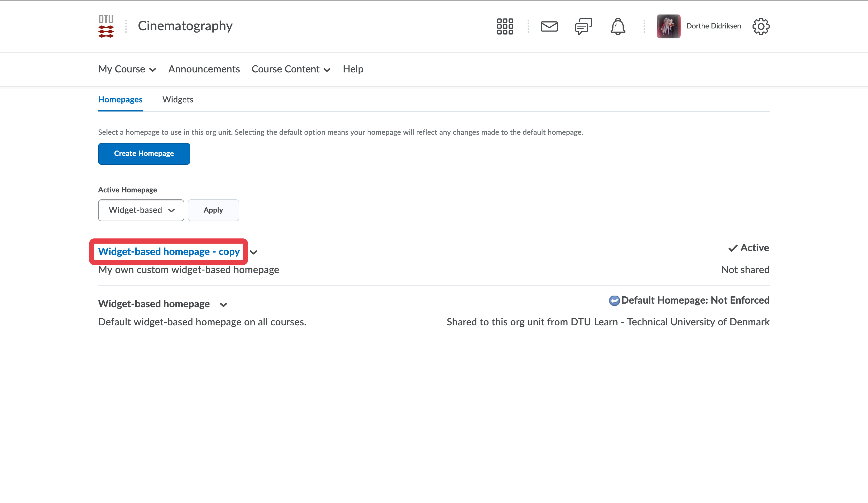Image resolution: width=868 pixels, height=503 pixels.
Task: Open the Help navbar item
Action: tap(353, 69)
